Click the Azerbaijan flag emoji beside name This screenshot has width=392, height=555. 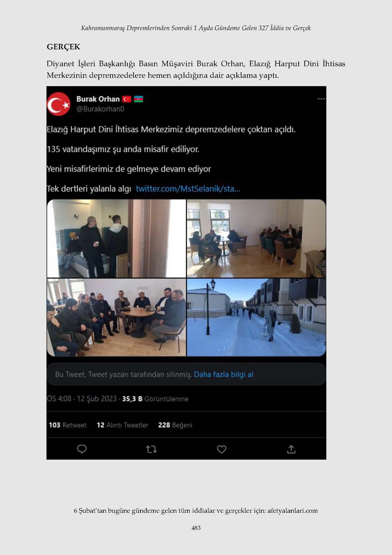(x=138, y=99)
